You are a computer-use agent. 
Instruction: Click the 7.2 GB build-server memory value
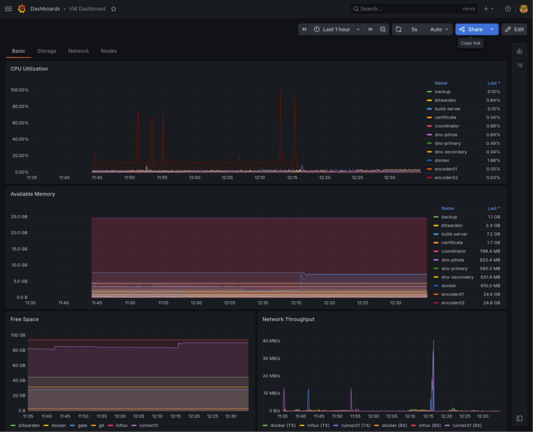(493, 234)
